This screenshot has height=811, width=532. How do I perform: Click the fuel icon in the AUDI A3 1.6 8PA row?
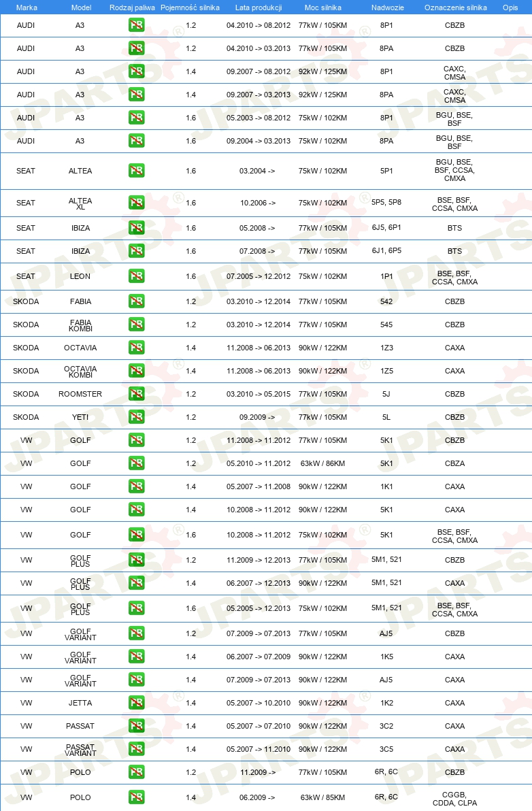click(137, 141)
